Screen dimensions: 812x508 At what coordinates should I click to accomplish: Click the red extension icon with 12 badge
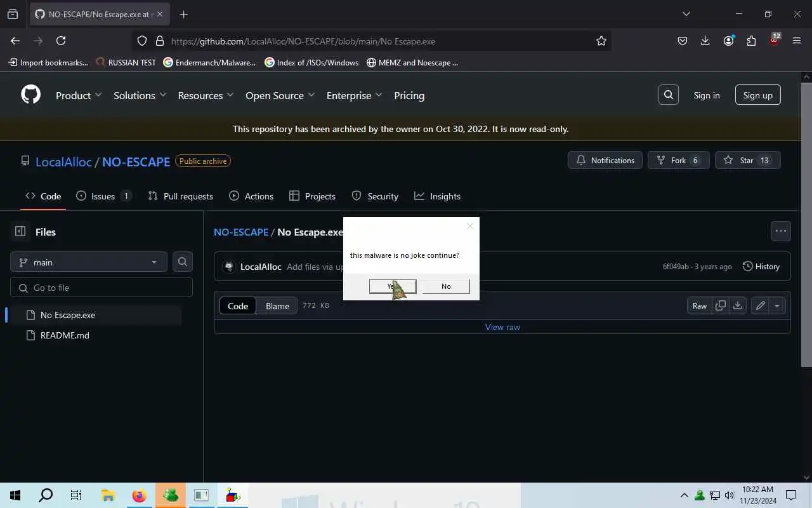[774, 40]
